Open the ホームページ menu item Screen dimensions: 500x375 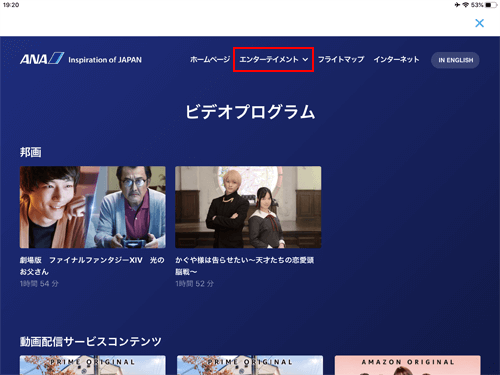click(x=210, y=60)
